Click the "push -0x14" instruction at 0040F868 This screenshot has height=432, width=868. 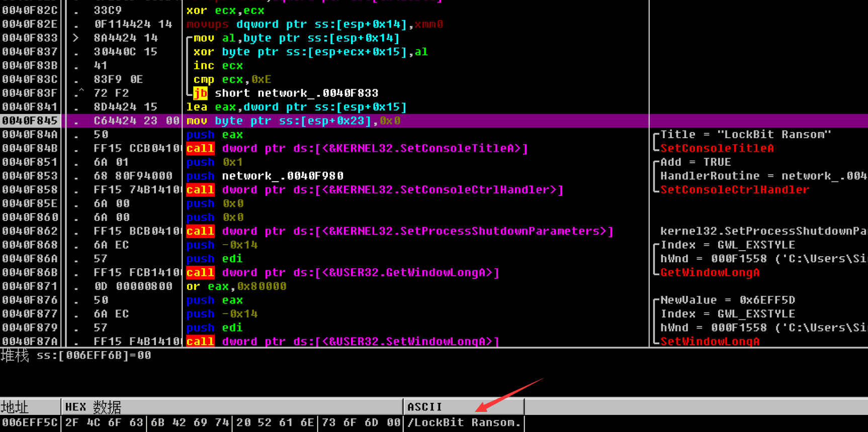222,245
